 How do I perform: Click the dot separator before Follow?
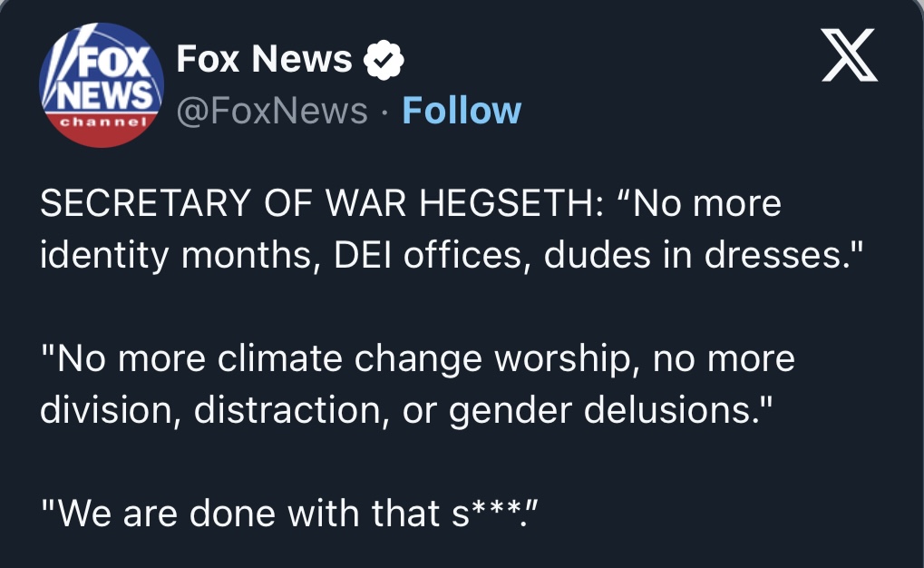coord(384,112)
